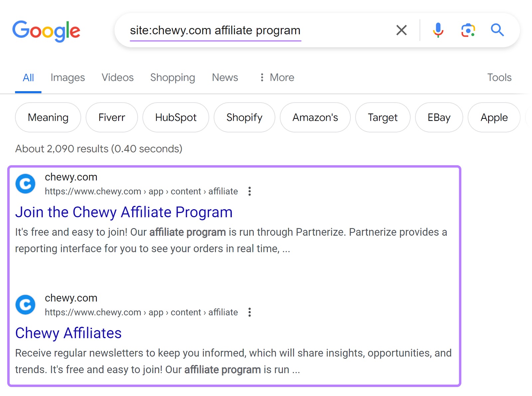Open the Join the Chewy Affiliate Program result
Screen dimensions: 532x396
pos(124,212)
